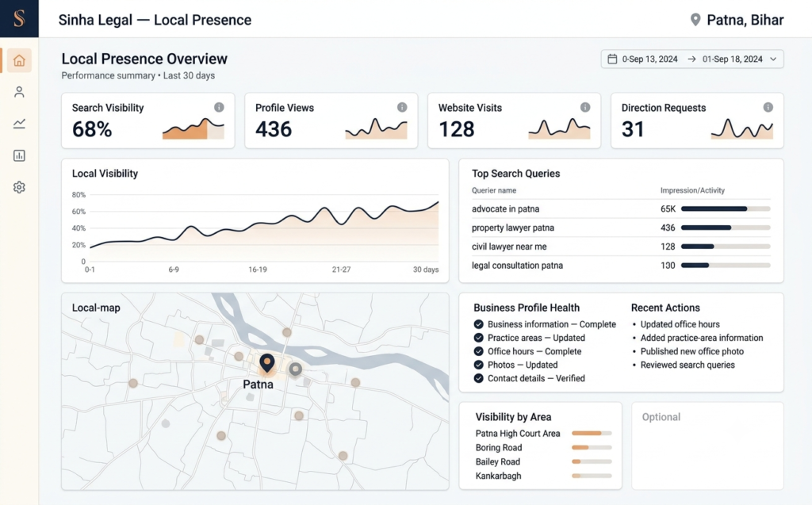This screenshot has height=505, width=812.
Task: Open the user profile sidebar icon
Action: coord(19,92)
